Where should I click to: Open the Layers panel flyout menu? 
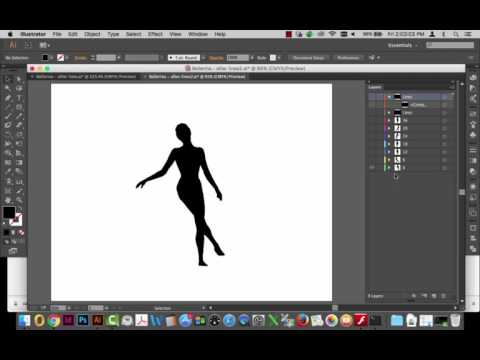(x=452, y=87)
